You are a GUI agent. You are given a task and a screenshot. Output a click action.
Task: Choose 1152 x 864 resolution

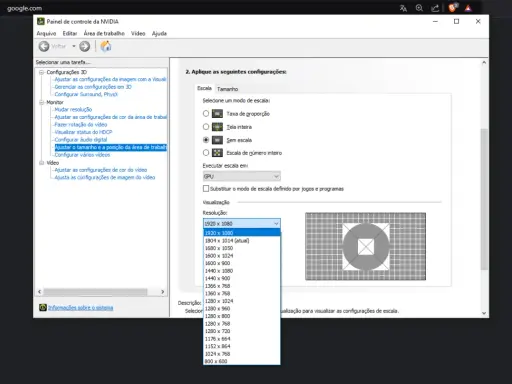(242, 346)
